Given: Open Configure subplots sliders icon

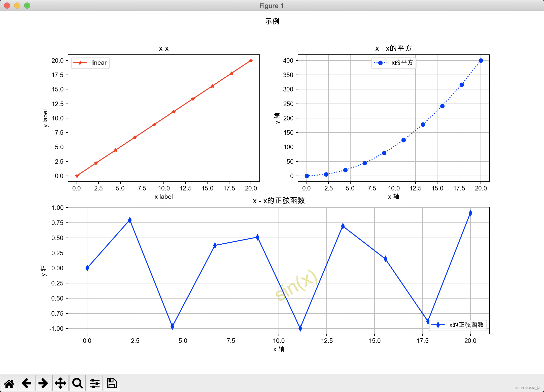Looking at the screenshot, I should tap(95, 383).
